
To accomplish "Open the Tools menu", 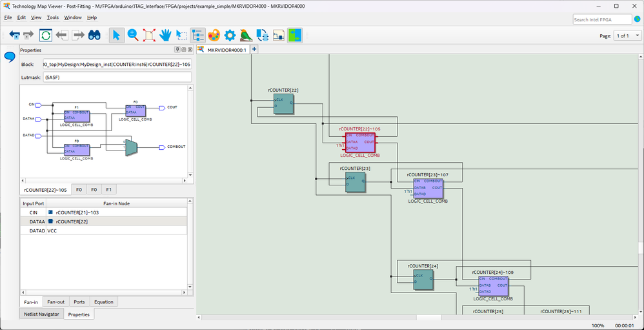I will [x=53, y=17].
